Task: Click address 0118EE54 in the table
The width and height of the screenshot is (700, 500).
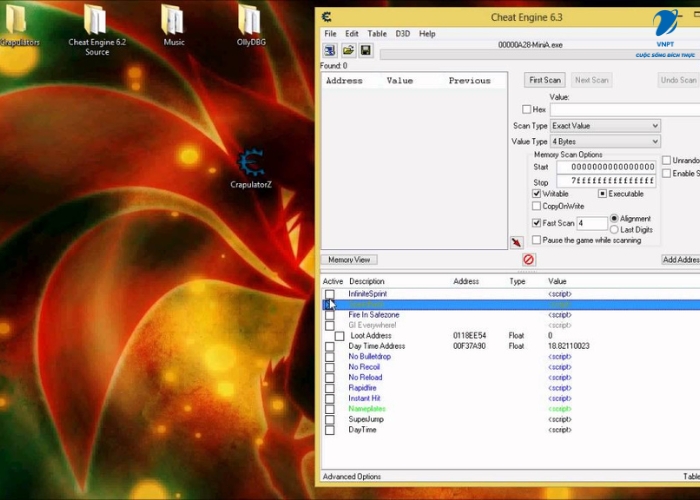Action: tap(470, 336)
